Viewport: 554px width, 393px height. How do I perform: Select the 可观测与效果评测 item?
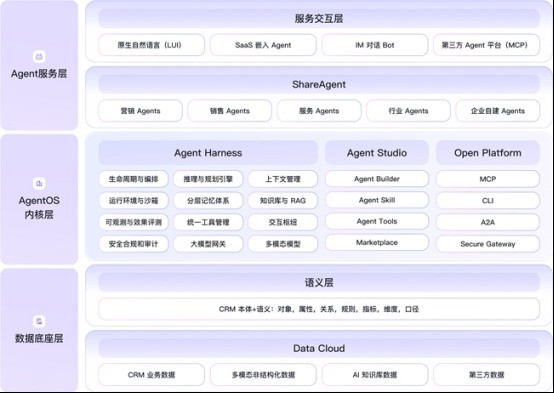(x=134, y=222)
